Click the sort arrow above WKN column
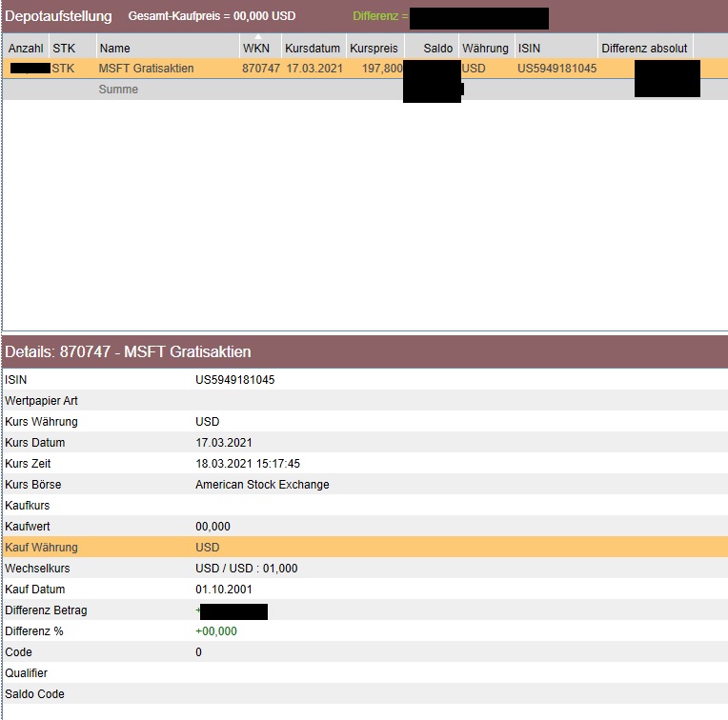Image resolution: width=728 pixels, height=720 pixels. [x=257, y=37]
